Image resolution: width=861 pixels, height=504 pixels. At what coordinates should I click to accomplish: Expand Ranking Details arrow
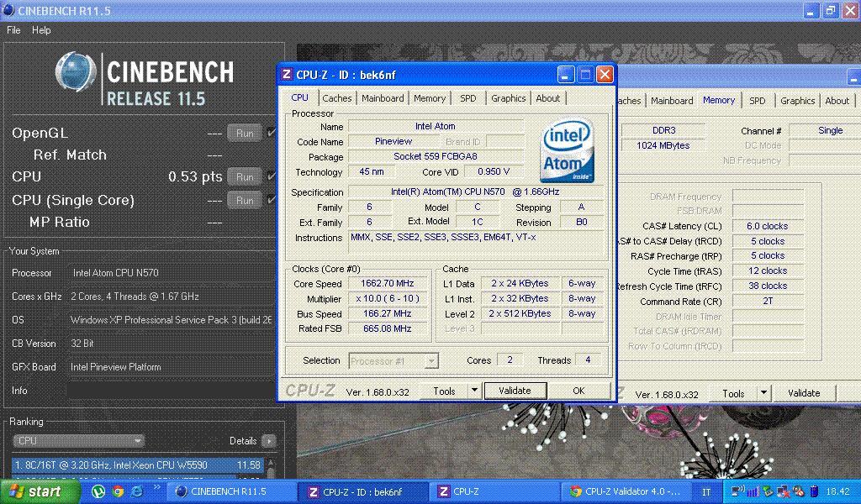click(268, 440)
